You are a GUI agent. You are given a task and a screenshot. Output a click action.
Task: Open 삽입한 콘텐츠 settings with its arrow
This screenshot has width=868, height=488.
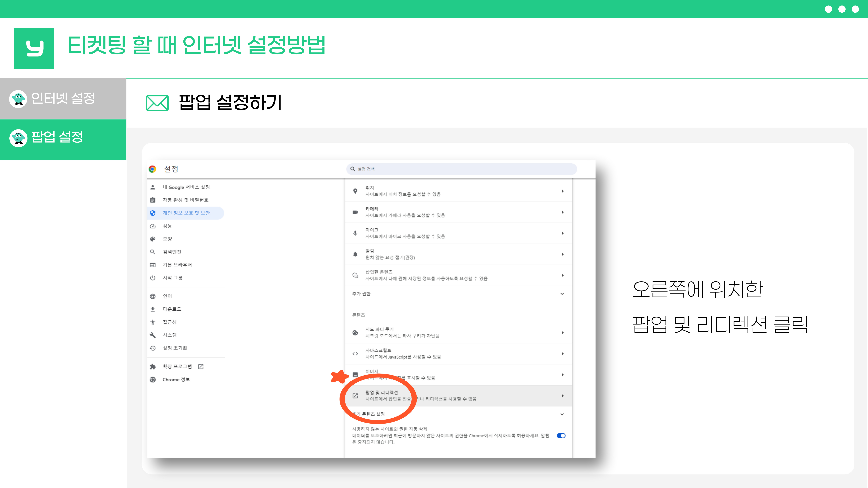[x=563, y=275]
